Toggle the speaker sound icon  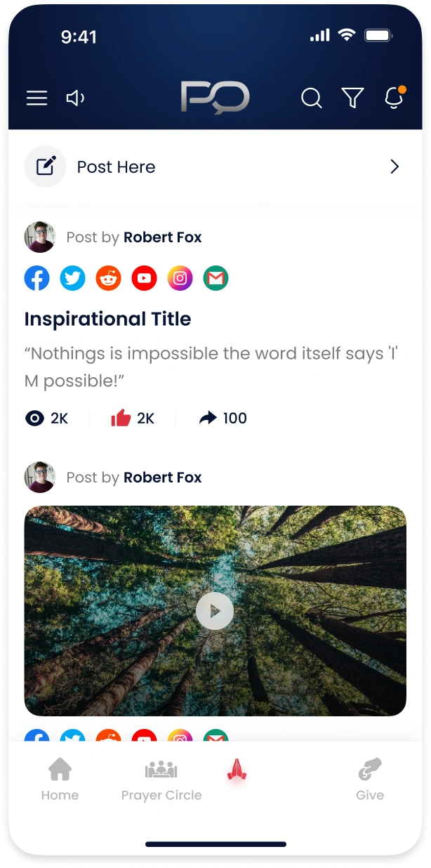(x=75, y=98)
